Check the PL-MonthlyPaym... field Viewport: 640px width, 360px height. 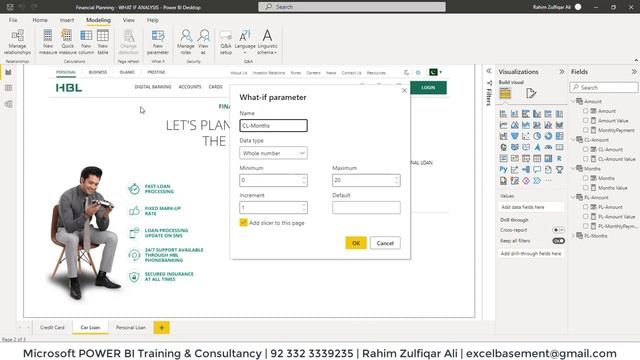click(x=586, y=226)
